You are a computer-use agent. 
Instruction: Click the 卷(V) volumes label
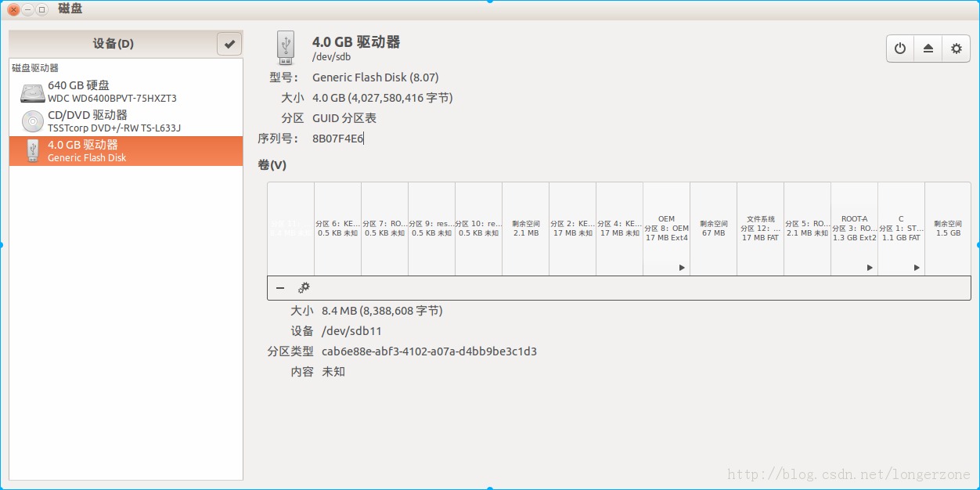pyautogui.click(x=272, y=165)
